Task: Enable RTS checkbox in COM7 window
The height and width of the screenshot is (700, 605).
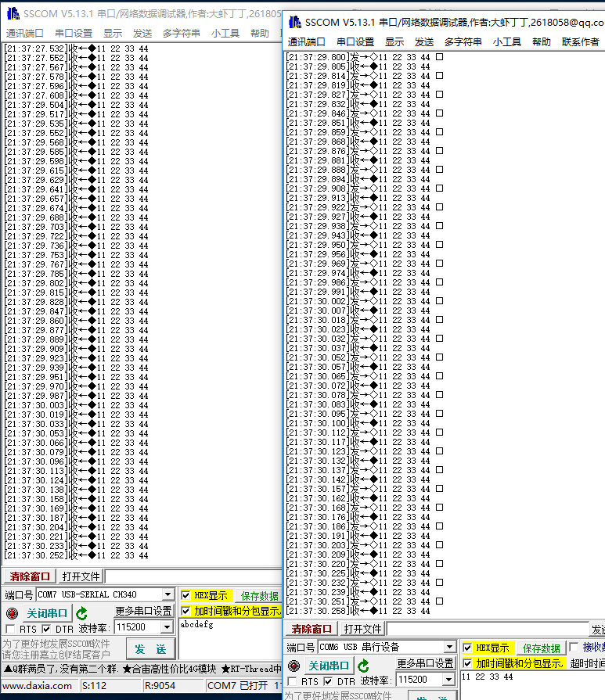Action: (x=10, y=629)
